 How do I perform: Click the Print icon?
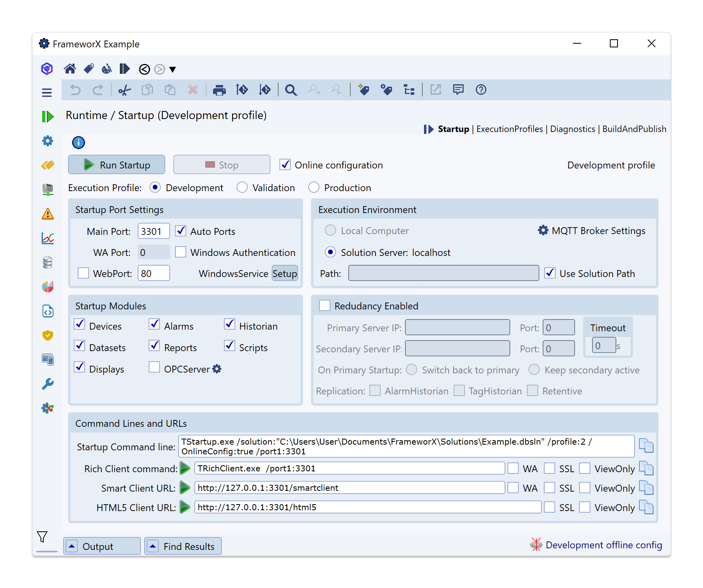[x=219, y=90]
